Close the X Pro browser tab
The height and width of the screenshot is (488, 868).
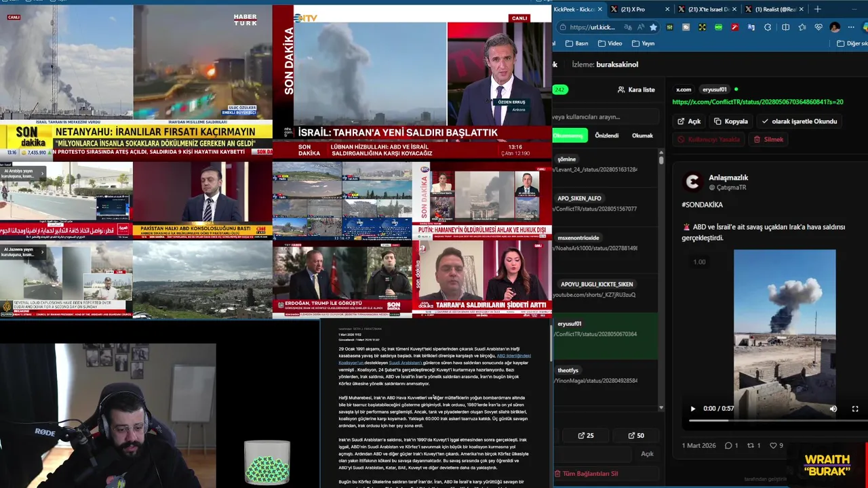667,9
